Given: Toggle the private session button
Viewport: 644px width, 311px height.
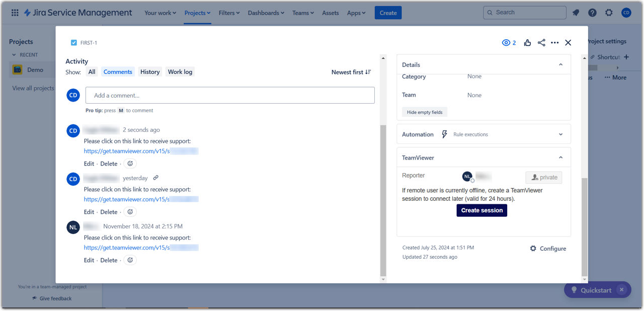Looking at the screenshot, I should click(544, 177).
